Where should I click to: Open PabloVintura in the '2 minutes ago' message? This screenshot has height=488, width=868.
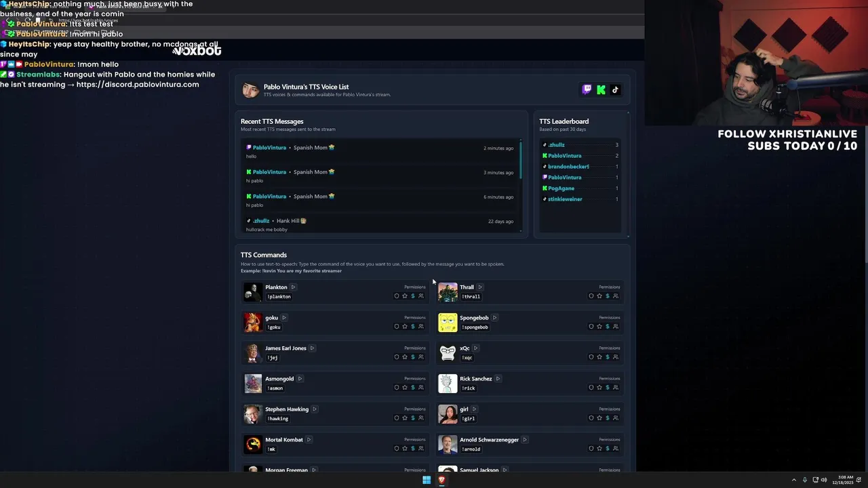coord(269,148)
